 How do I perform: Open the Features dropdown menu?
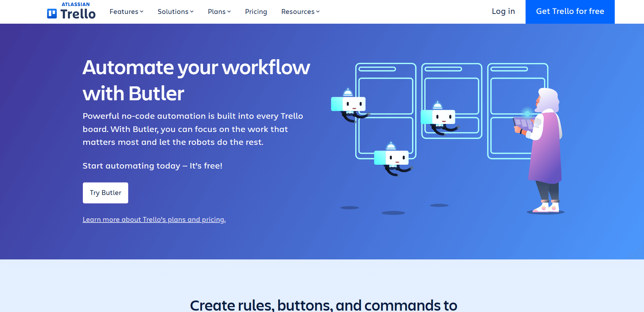[126, 12]
